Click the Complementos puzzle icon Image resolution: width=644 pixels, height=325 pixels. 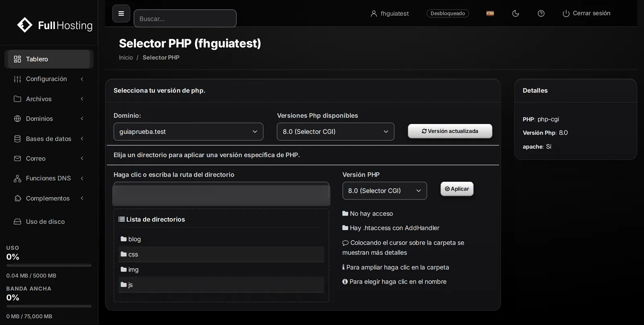point(17,198)
